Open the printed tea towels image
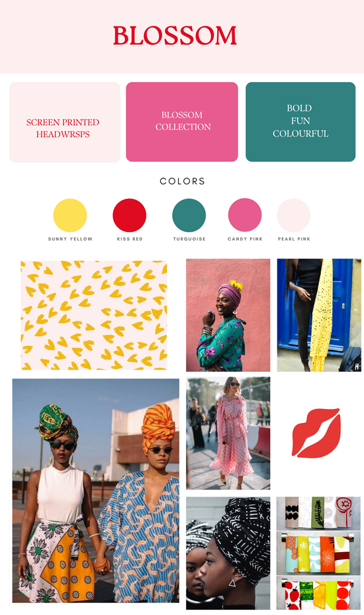The image size is (364, 615). (318, 553)
